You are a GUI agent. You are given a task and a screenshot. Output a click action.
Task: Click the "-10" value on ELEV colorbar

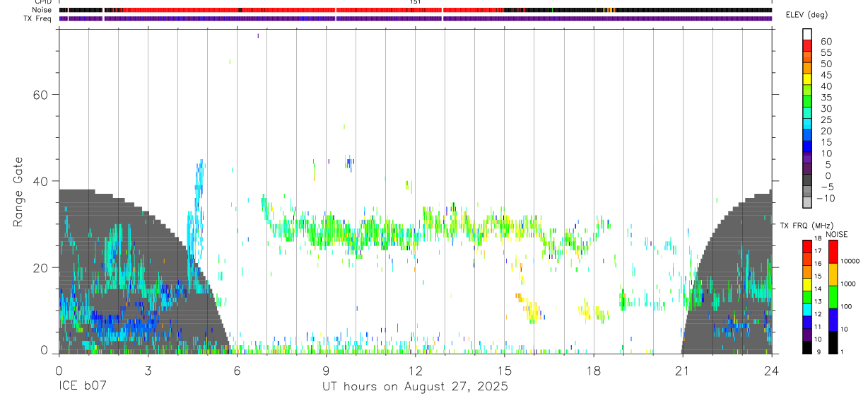click(824, 198)
